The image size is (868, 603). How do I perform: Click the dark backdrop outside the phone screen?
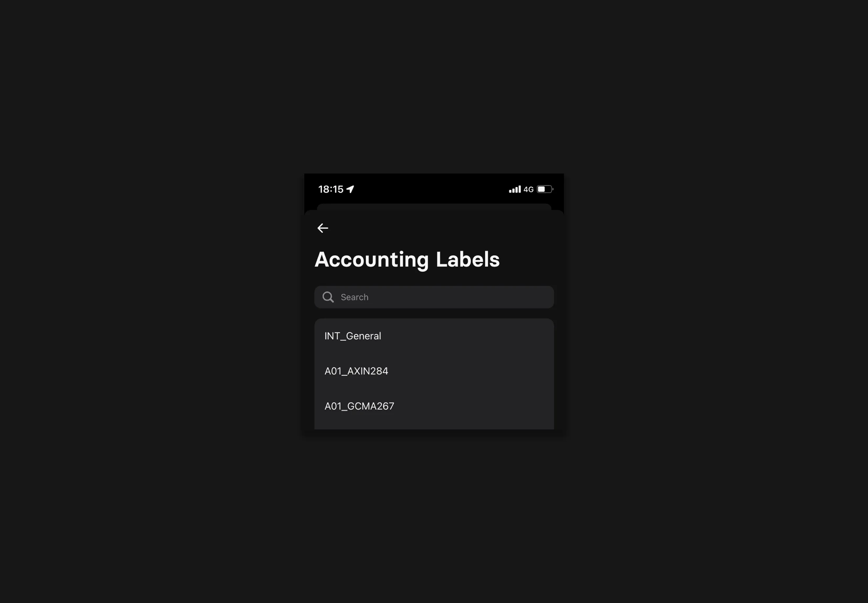[x=151, y=302]
